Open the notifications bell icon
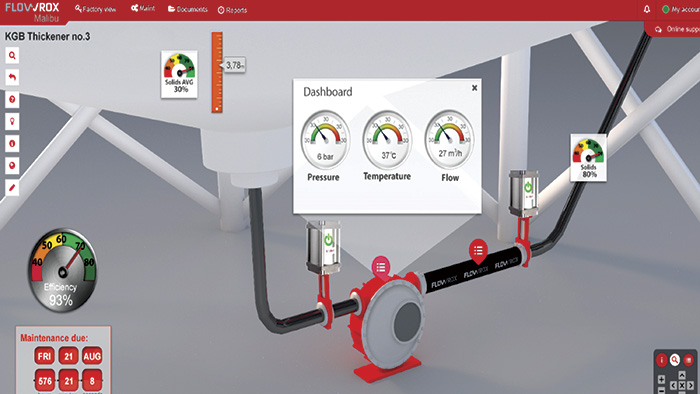This screenshot has height=394, width=700. click(646, 9)
